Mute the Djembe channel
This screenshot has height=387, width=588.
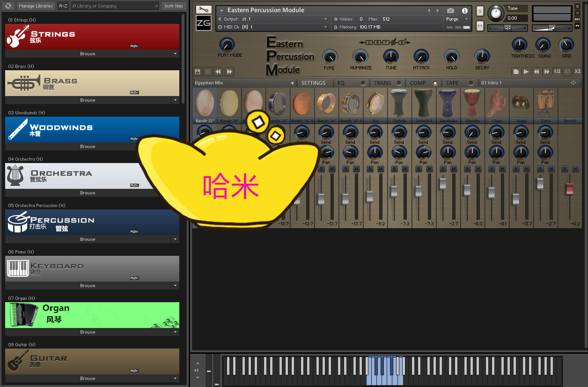(x=478, y=169)
